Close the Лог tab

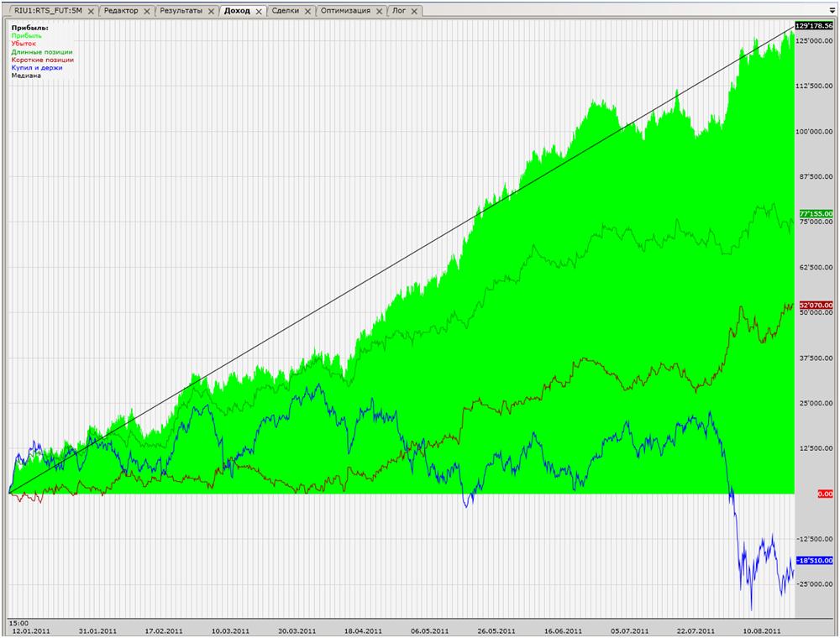(414, 11)
